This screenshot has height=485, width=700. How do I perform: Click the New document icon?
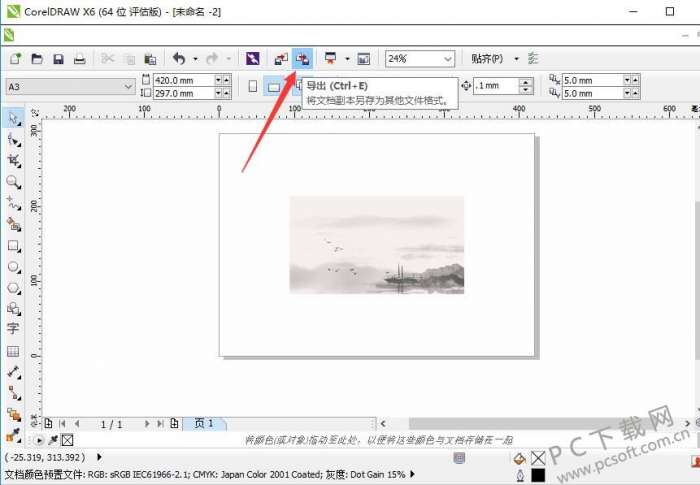tap(15, 59)
